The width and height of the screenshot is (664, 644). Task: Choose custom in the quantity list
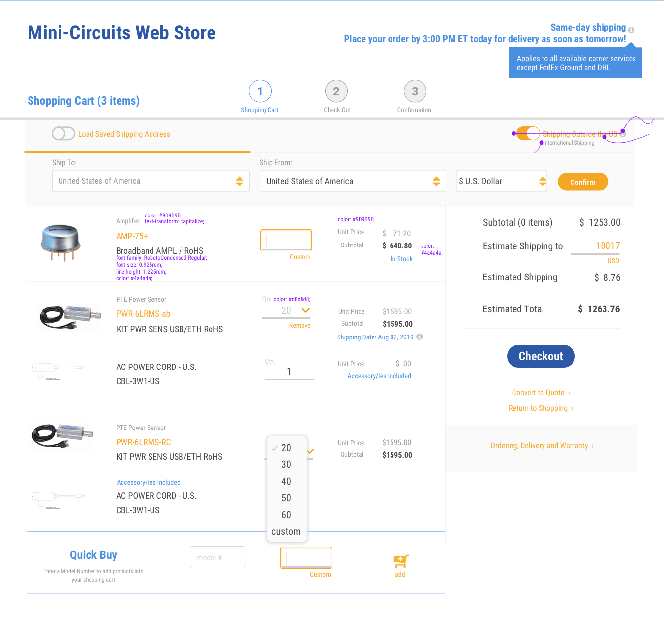tap(286, 531)
